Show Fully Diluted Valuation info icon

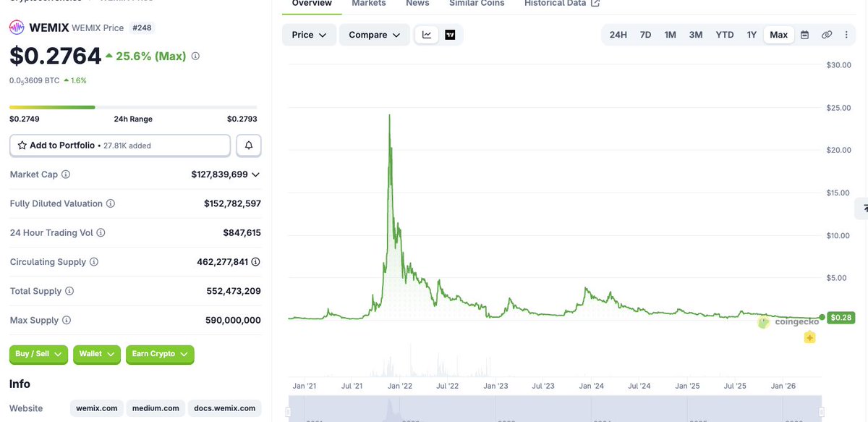(111, 204)
